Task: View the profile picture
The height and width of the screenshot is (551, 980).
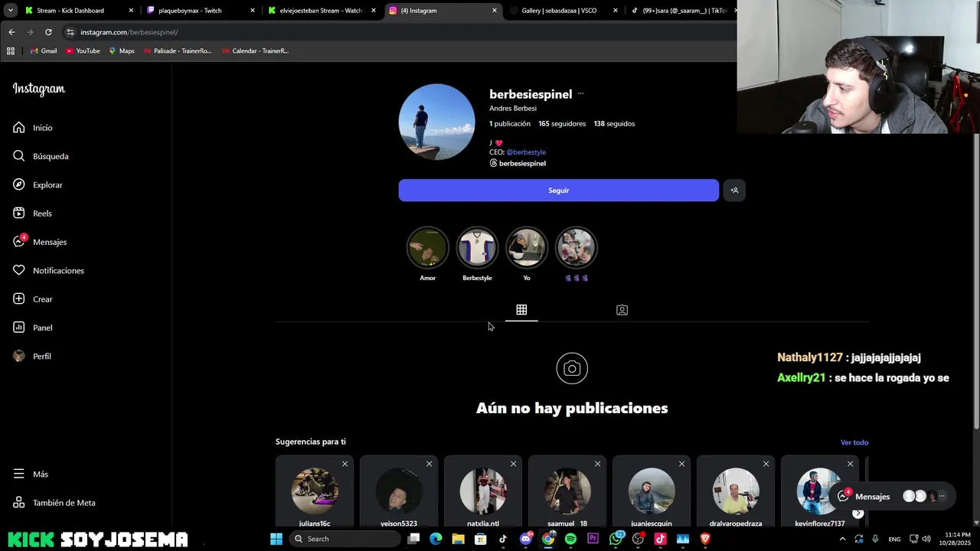Action: [437, 122]
